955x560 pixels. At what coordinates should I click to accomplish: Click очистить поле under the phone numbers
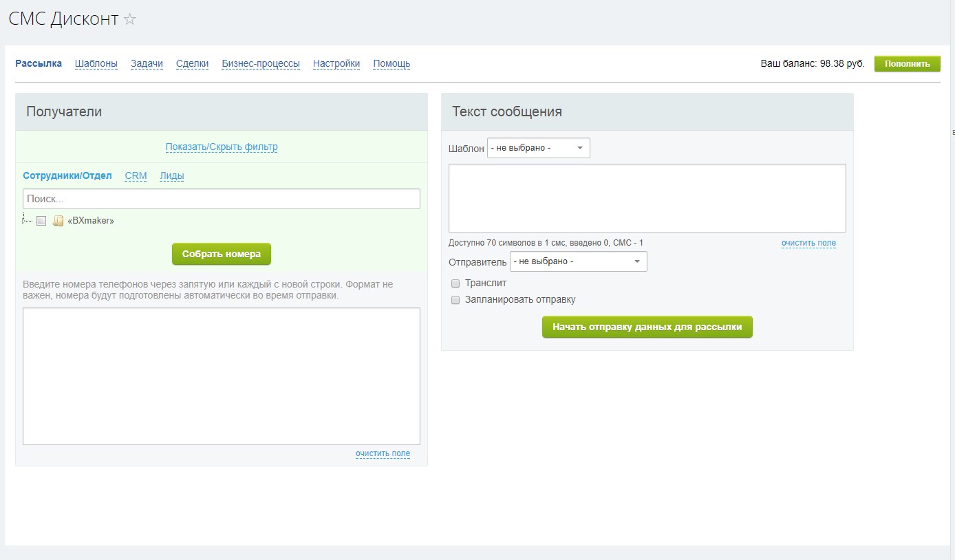pyautogui.click(x=383, y=453)
